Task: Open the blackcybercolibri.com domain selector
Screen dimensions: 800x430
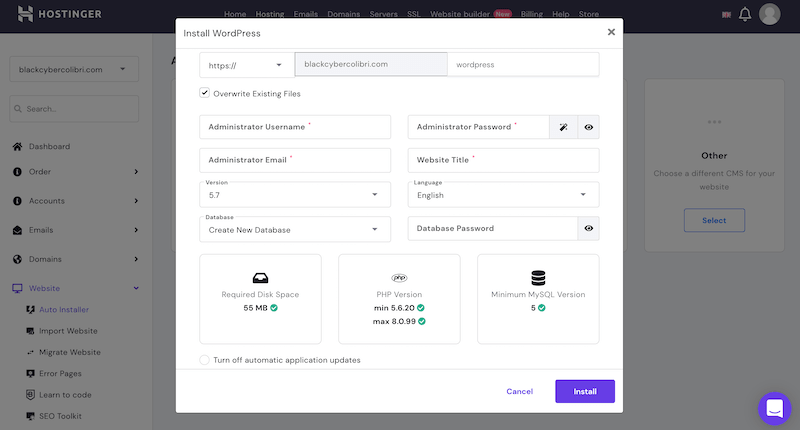Action: 74,69
